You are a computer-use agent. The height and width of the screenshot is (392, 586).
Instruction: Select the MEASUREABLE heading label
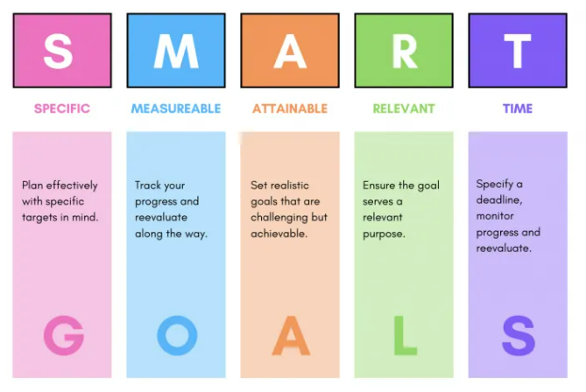176,109
